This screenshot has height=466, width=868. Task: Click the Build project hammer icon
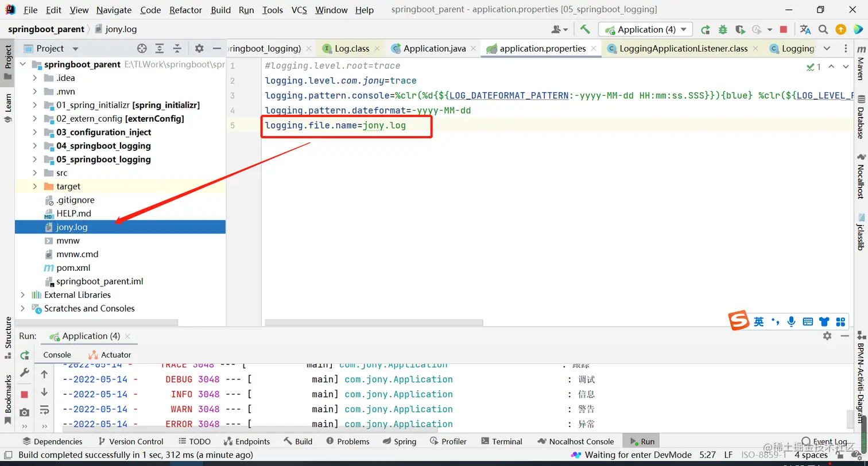click(x=585, y=29)
